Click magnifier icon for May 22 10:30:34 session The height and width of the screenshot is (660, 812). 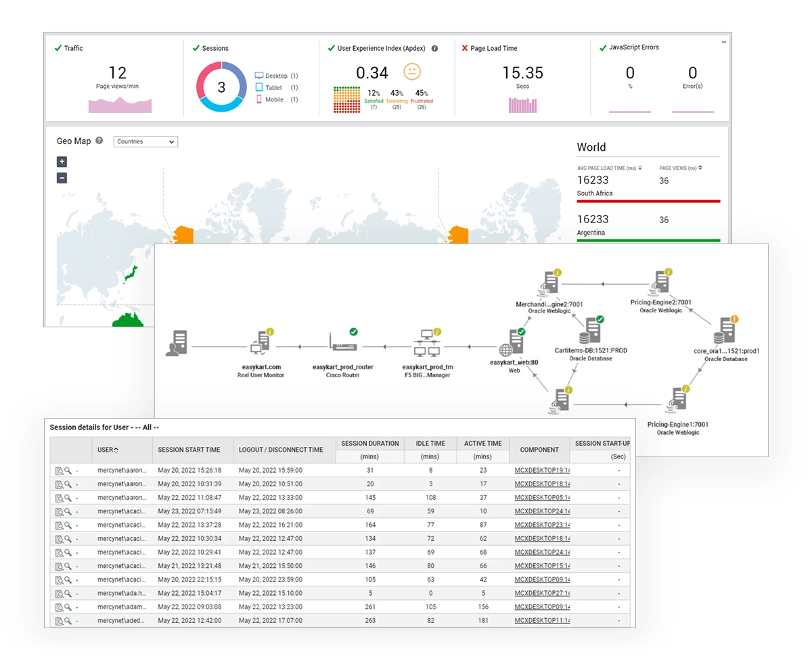coord(68,539)
